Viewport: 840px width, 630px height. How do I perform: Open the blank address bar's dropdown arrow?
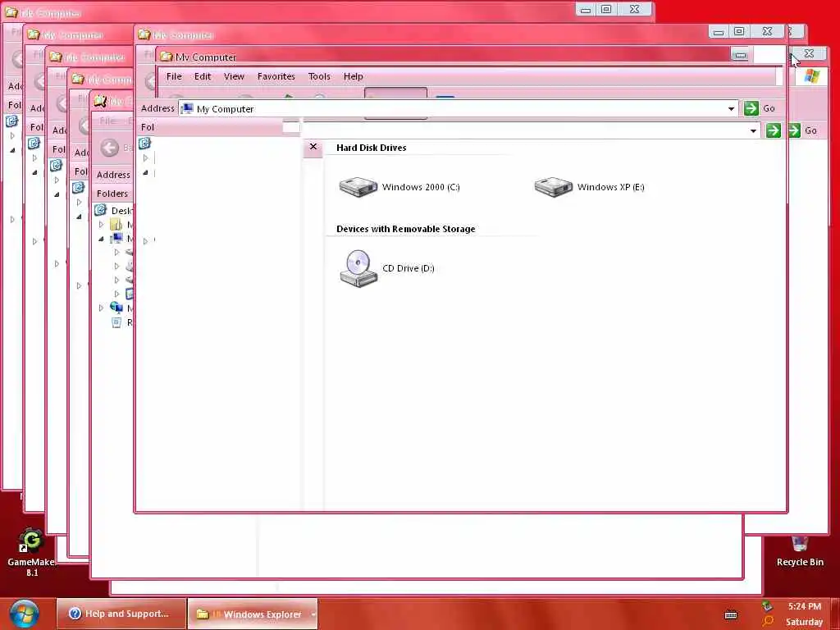[x=753, y=130]
